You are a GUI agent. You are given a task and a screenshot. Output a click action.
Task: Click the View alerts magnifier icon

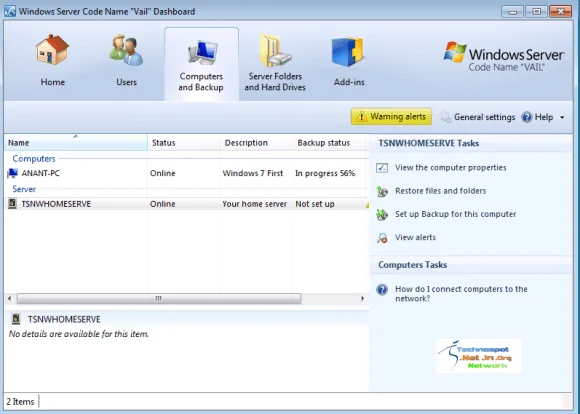(x=382, y=238)
